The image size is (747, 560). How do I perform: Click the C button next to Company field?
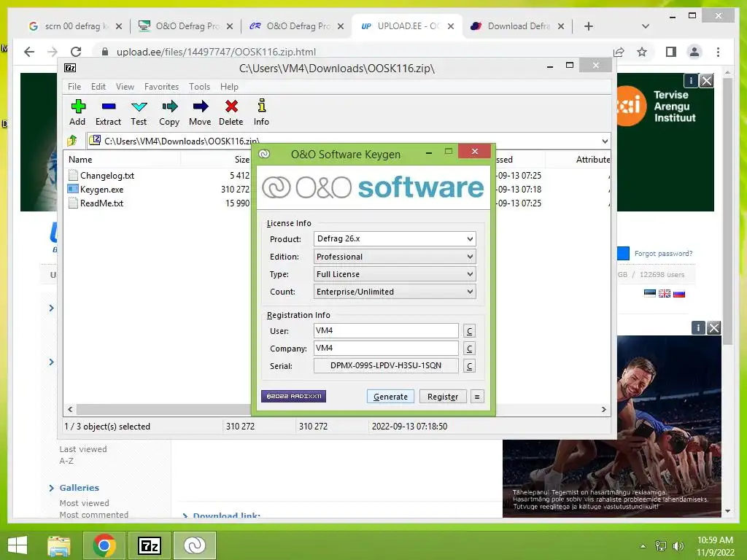[x=469, y=349]
